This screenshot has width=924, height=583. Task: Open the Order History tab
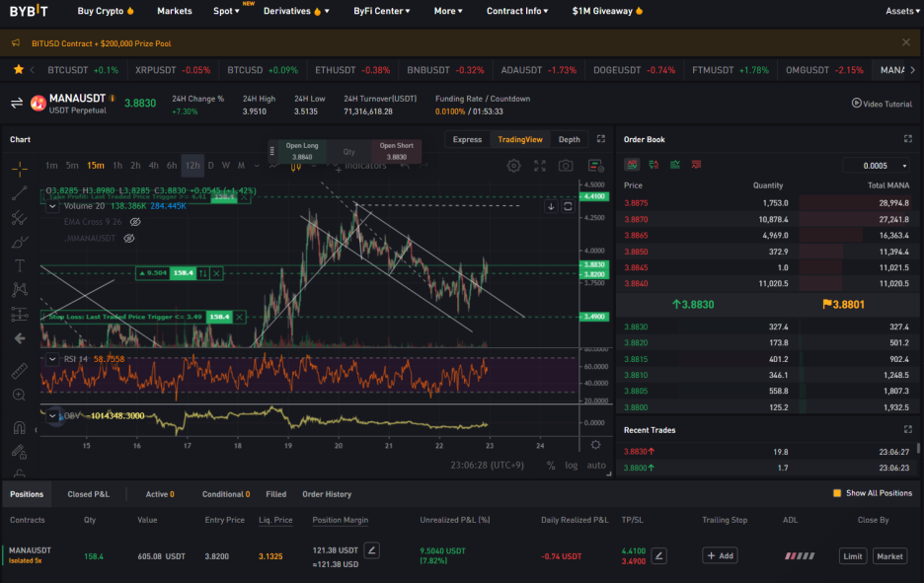coord(327,494)
